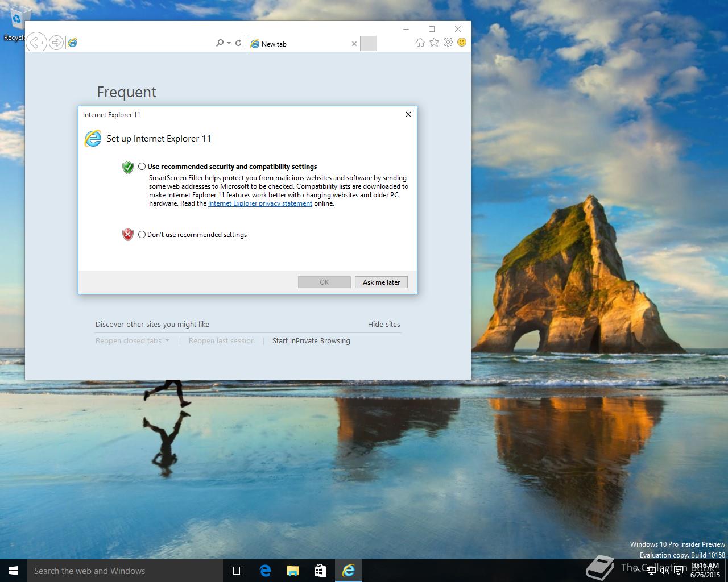This screenshot has height=582, width=728.
Task: Refresh the page with reload icon
Action: tap(238, 43)
